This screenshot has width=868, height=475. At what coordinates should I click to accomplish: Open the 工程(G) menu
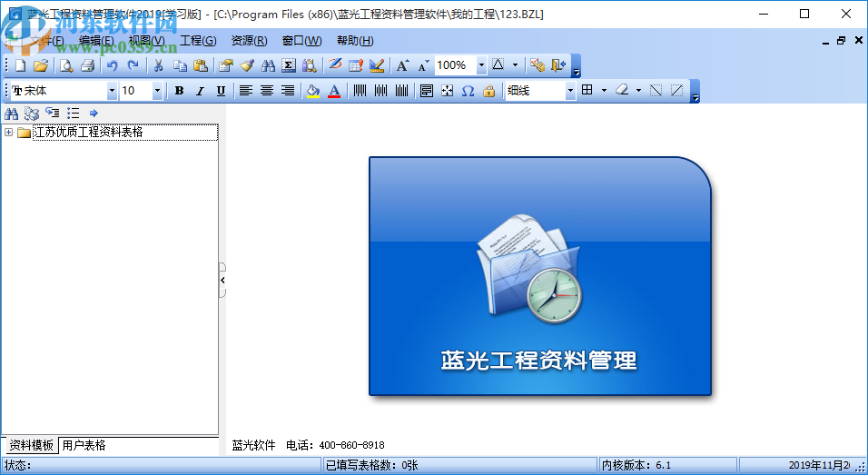[x=198, y=40]
